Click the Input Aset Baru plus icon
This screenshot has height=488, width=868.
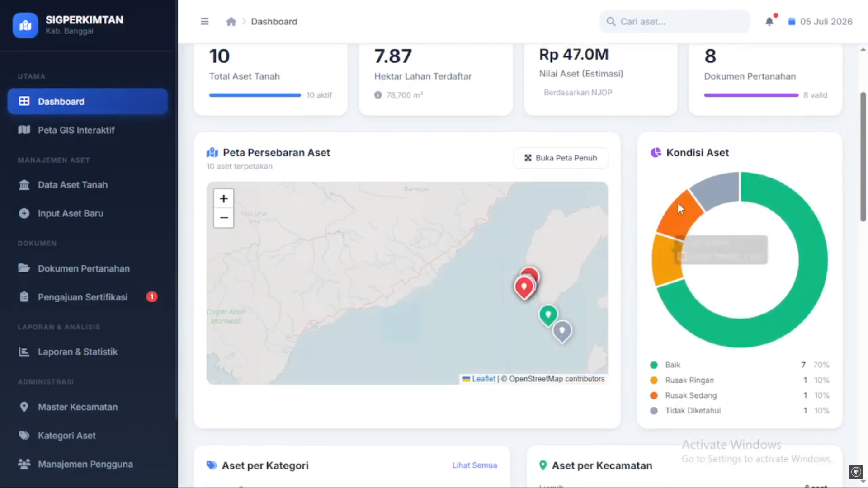[24, 213]
